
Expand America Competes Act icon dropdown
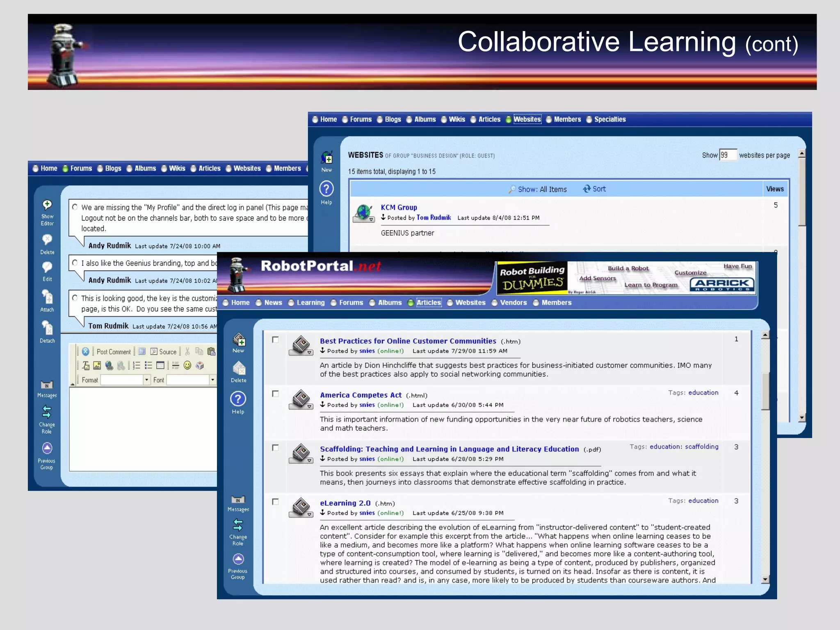310,406
